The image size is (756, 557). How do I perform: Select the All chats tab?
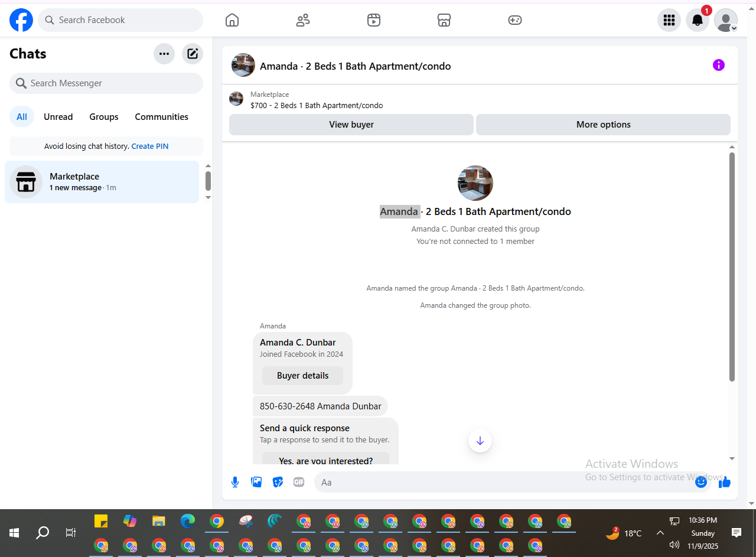(22, 117)
